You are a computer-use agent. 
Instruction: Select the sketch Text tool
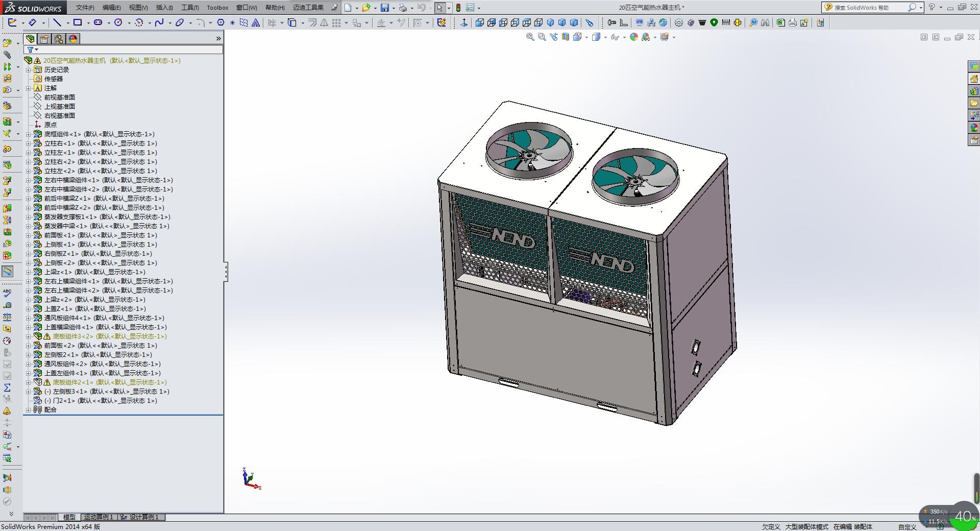point(256,22)
